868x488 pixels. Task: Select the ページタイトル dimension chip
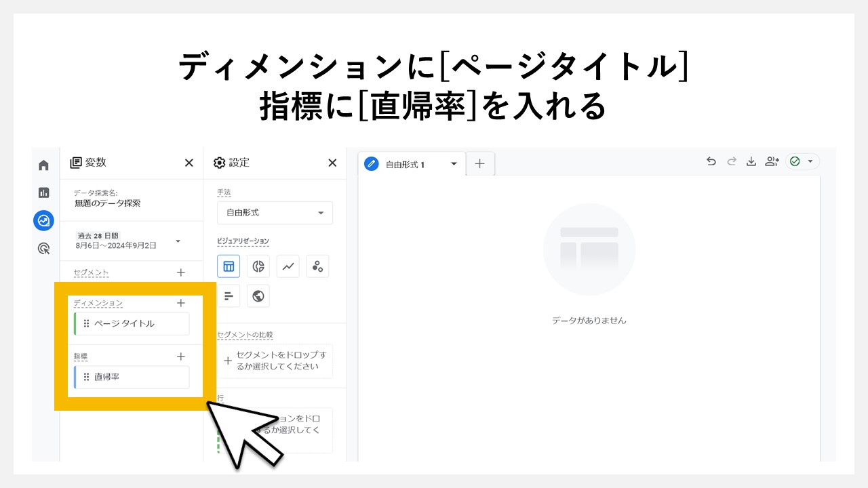pyautogui.click(x=131, y=323)
